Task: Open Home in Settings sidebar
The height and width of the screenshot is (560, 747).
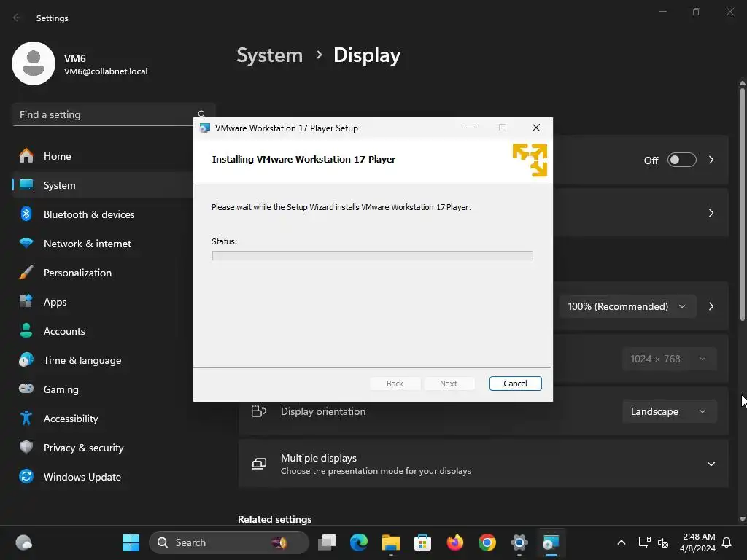Action: pyautogui.click(x=102, y=156)
